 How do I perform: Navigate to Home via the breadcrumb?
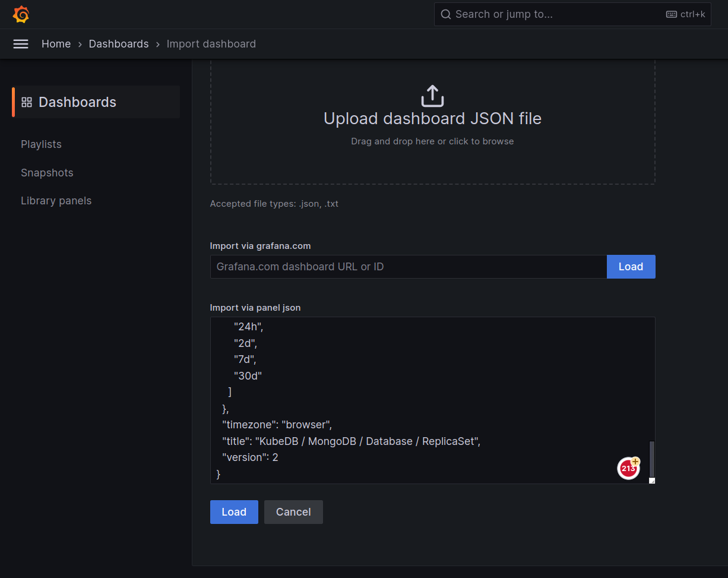coord(56,43)
